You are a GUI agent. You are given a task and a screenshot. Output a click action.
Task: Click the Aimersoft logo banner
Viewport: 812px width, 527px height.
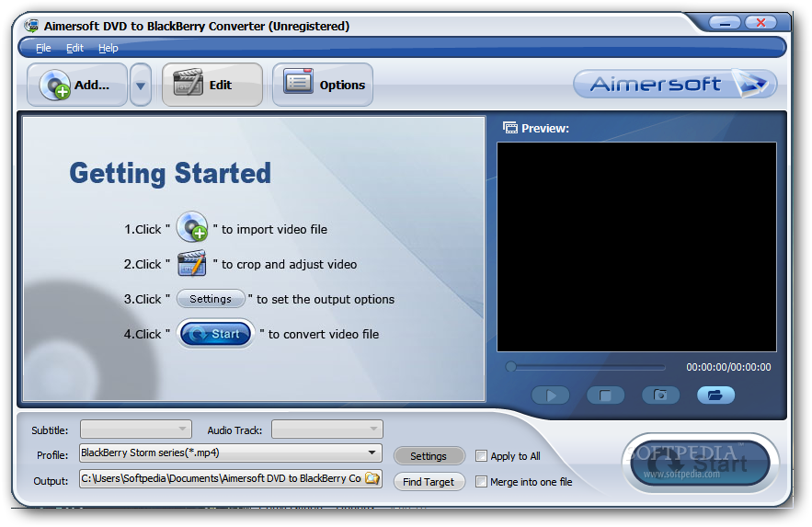pos(675,84)
